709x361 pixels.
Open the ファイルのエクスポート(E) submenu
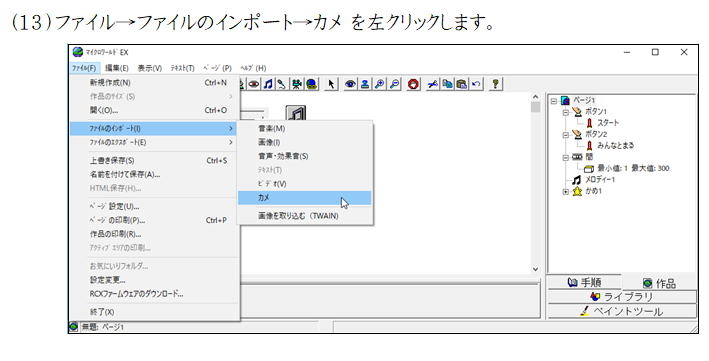[154, 142]
